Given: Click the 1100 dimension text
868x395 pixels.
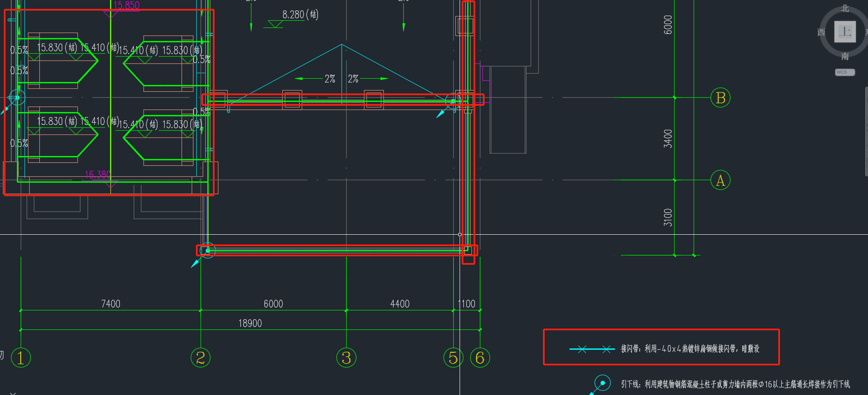Looking at the screenshot, I should [x=467, y=304].
